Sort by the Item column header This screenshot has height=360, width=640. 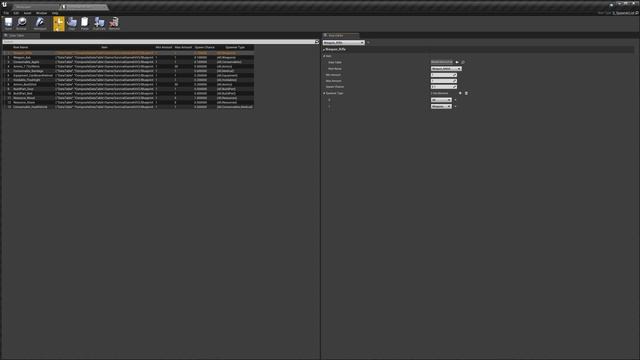point(104,47)
